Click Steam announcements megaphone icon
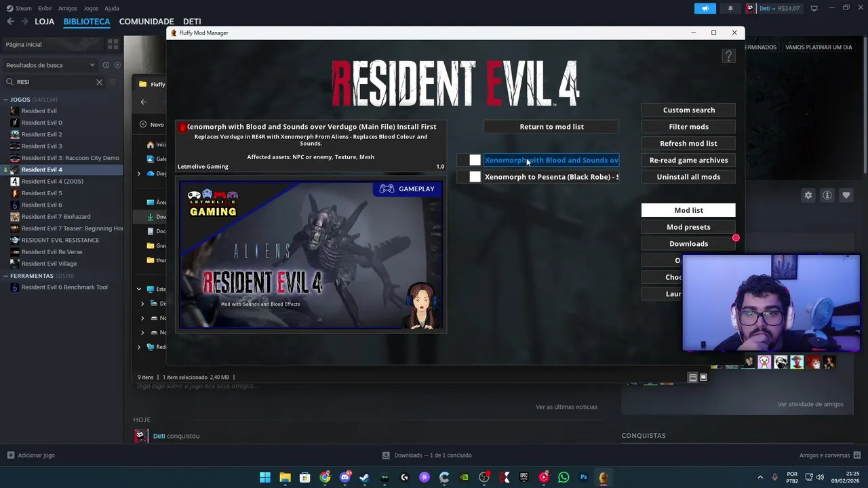This screenshot has width=868, height=488. tap(705, 8)
